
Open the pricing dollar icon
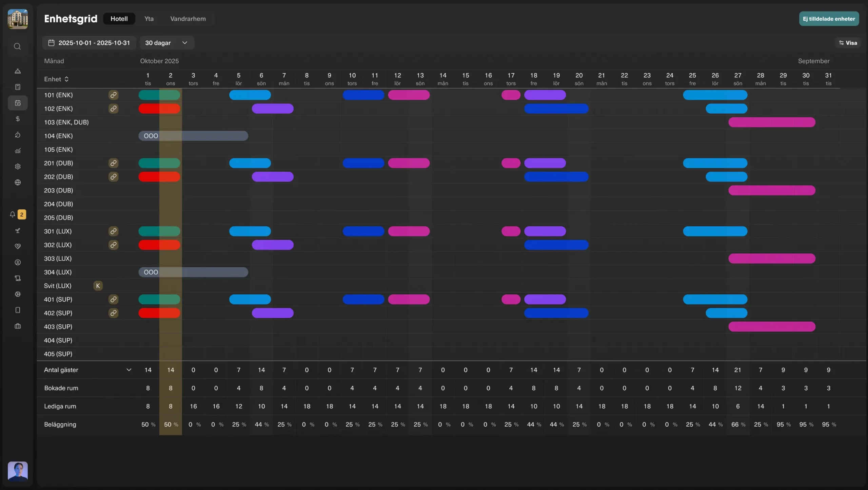click(18, 119)
